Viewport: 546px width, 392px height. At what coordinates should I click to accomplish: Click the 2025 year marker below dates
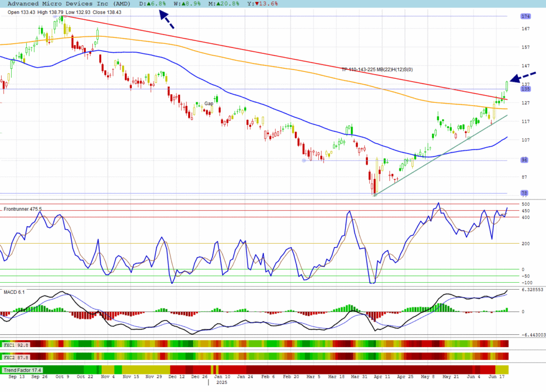click(222, 382)
